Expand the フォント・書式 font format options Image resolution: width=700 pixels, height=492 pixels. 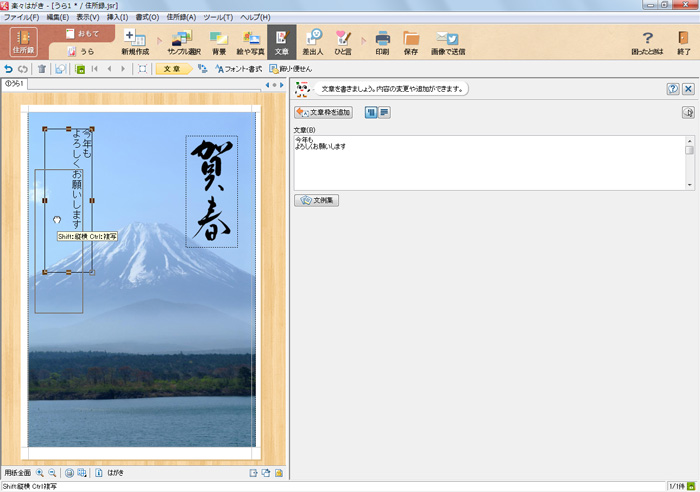(239, 69)
